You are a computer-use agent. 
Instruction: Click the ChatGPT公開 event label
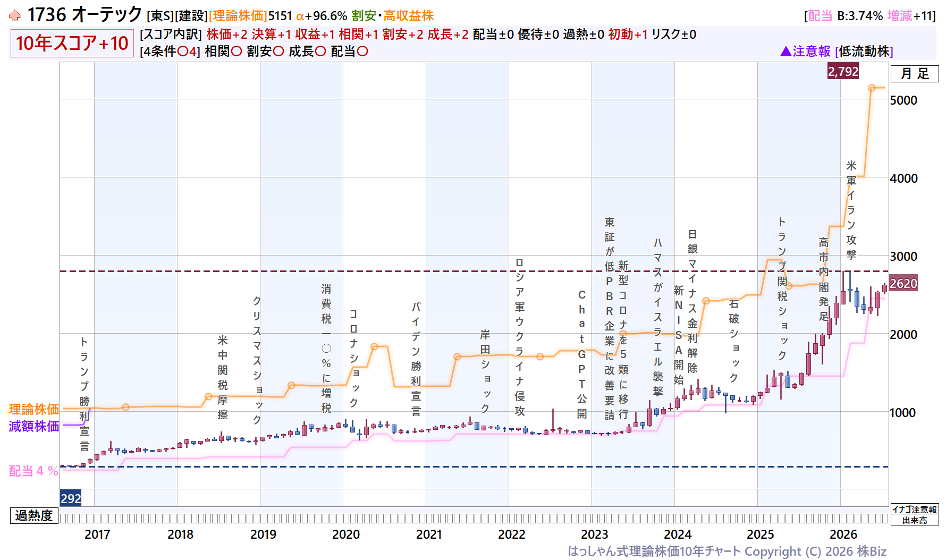pos(582,354)
